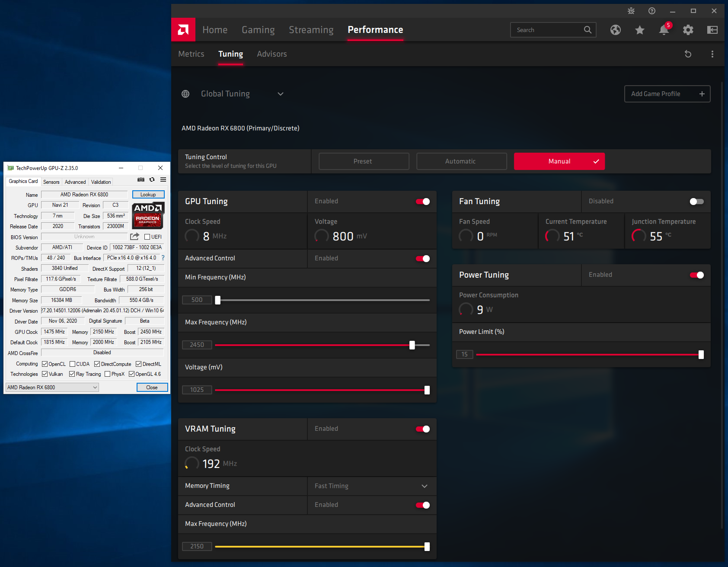Go to the Home tab
The image size is (728, 567).
(215, 30)
